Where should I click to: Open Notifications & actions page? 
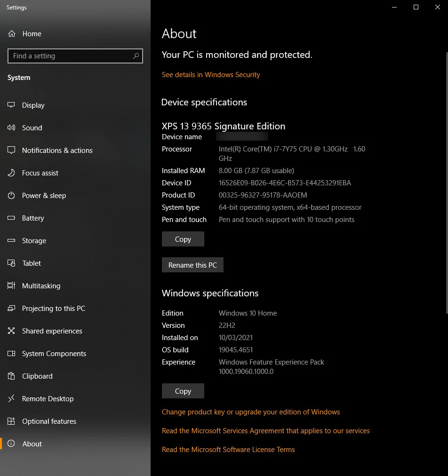click(57, 151)
